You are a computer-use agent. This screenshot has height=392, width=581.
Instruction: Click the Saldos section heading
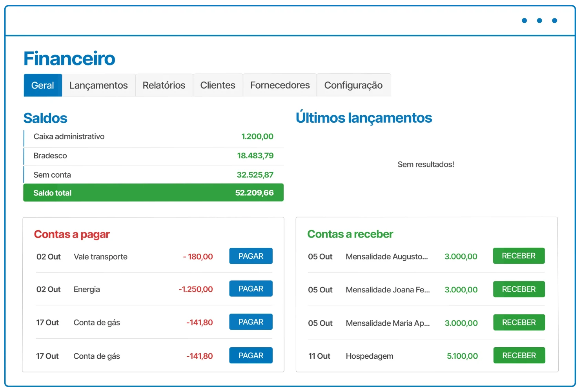pos(46,118)
